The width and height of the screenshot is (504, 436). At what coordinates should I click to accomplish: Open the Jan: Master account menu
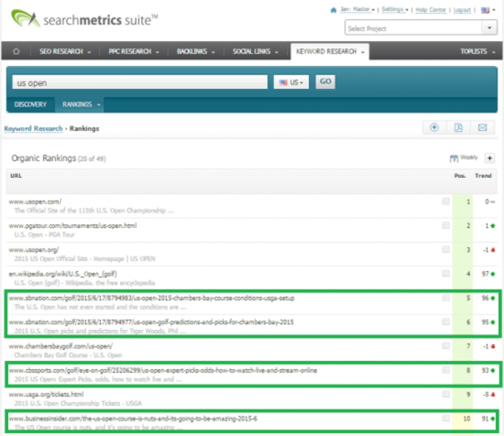pos(357,9)
